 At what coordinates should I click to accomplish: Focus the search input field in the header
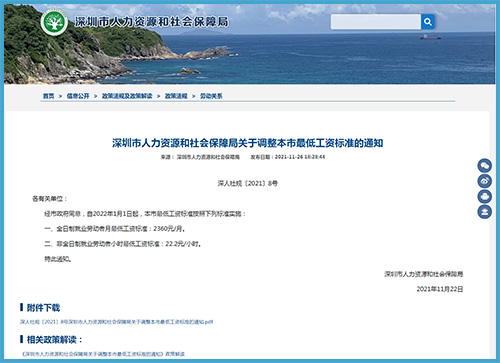click(376, 22)
